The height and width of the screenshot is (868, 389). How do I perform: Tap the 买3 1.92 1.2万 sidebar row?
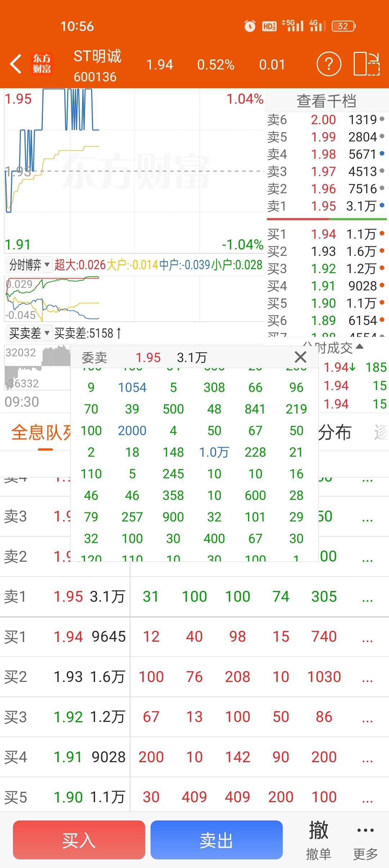tap(326, 268)
